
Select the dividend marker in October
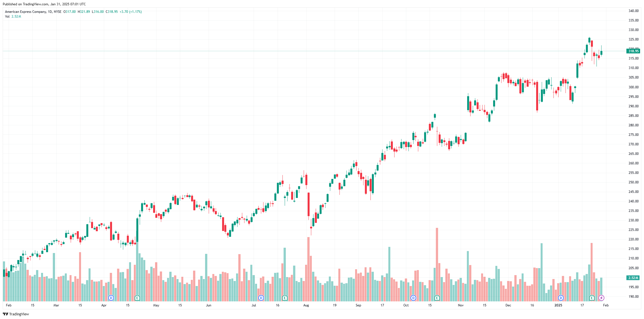coord(413,298)
